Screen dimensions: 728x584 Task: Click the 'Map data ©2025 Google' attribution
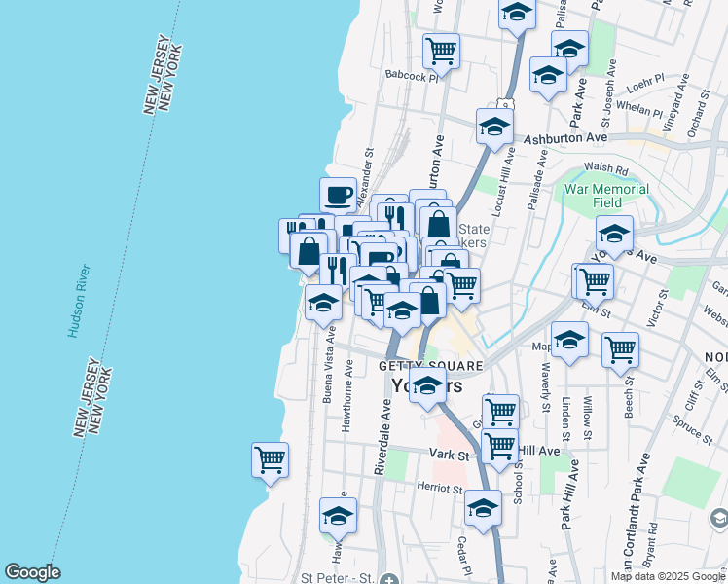668,576
